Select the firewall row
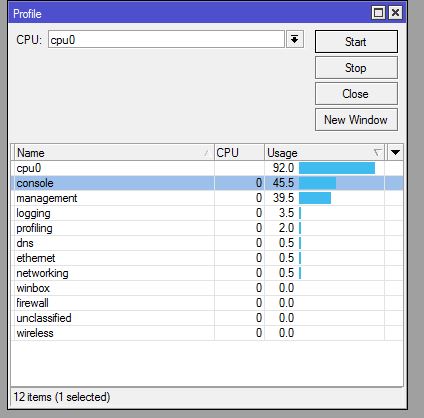Image resolution: width=424 pixels, height=418 pixels. 207,303
